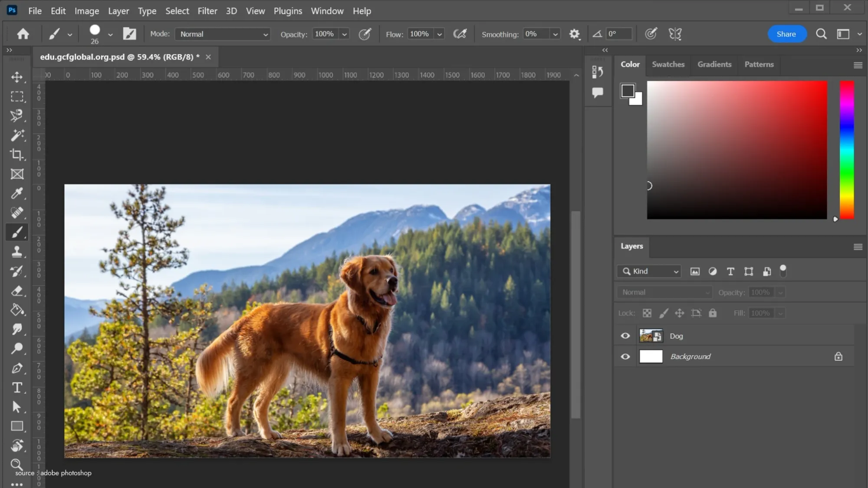868x488 pixels.
Task: Select the Pen tool
Action: tap(17, 368)
